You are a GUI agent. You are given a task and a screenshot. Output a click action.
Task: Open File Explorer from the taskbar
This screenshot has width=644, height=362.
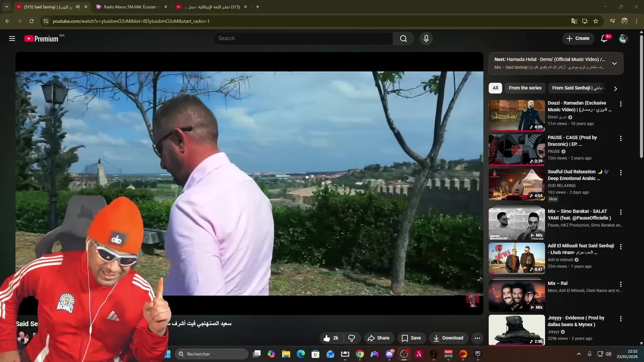[x=286, y=354]
